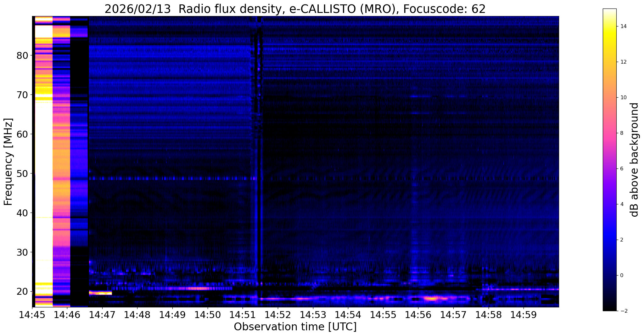Click the 14:46 time tick label

coord(67,314)
